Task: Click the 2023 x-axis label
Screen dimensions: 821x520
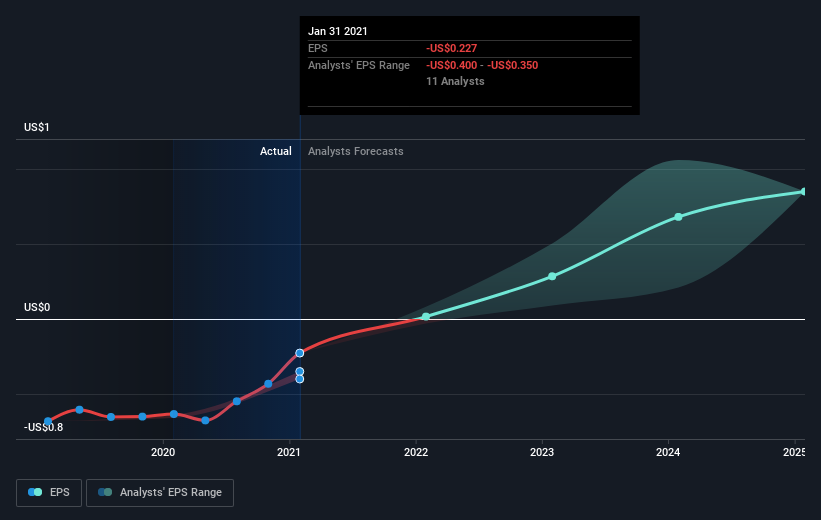Action: point(541,452)
